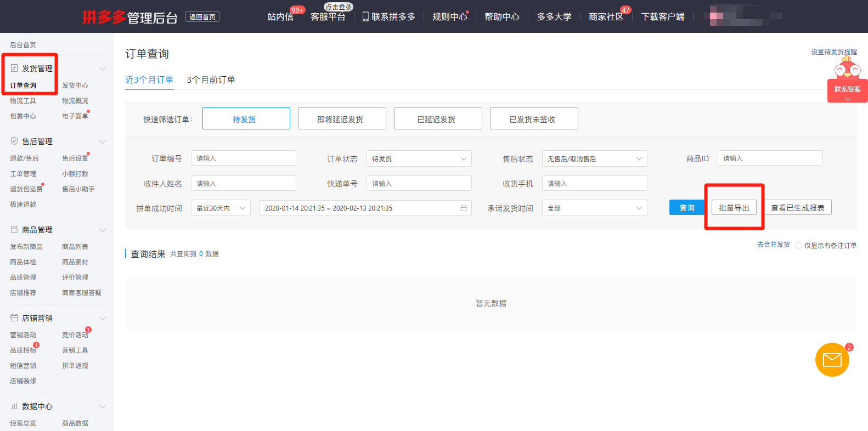Viewport: 868px width, 431px height.
Task: Open 品质招标 in the sidebar
Action: coord(23,350)
